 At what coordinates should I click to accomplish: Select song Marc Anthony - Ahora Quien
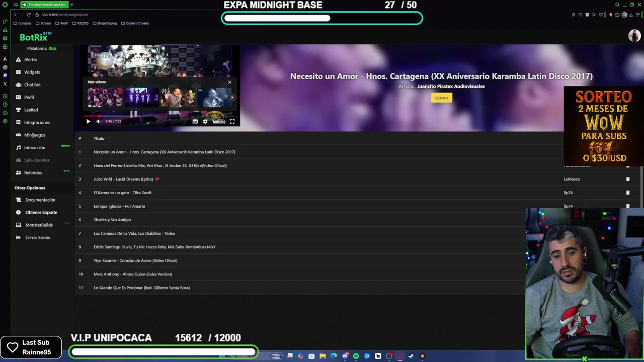pyautogui.click(x=133, y=274)
